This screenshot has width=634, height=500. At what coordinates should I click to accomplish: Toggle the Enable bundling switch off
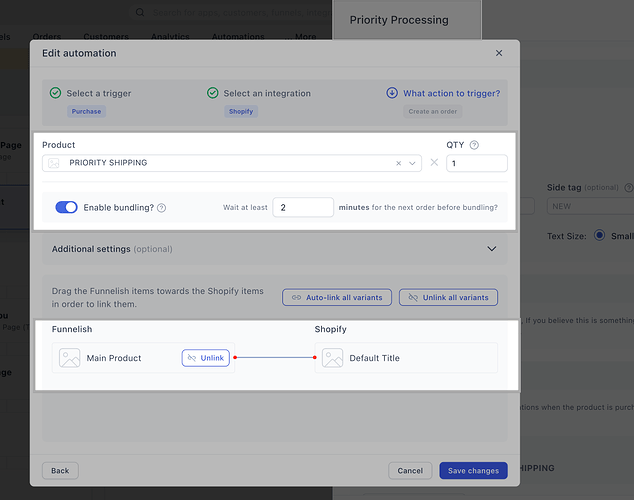[66, 207]
